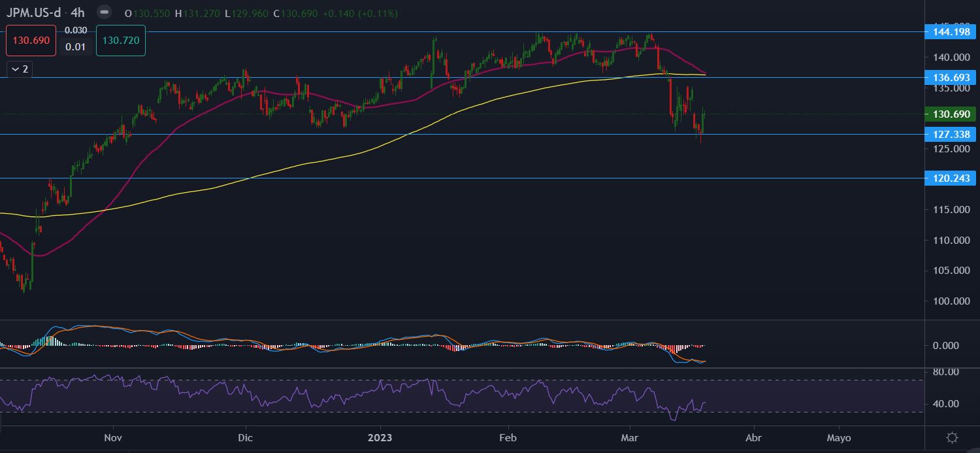This screenshot has height=453, width=980.
Task: Click the 2023 label on time axis
Action: coord(380,437)
